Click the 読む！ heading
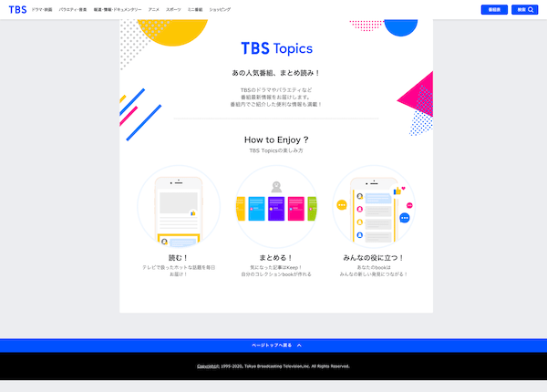The height and width of the screenshot is (392, 547). point(179,258)
